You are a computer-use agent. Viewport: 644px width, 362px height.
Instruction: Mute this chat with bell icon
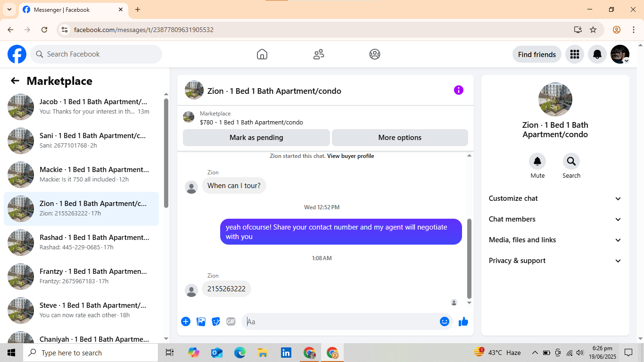[537, 161]
